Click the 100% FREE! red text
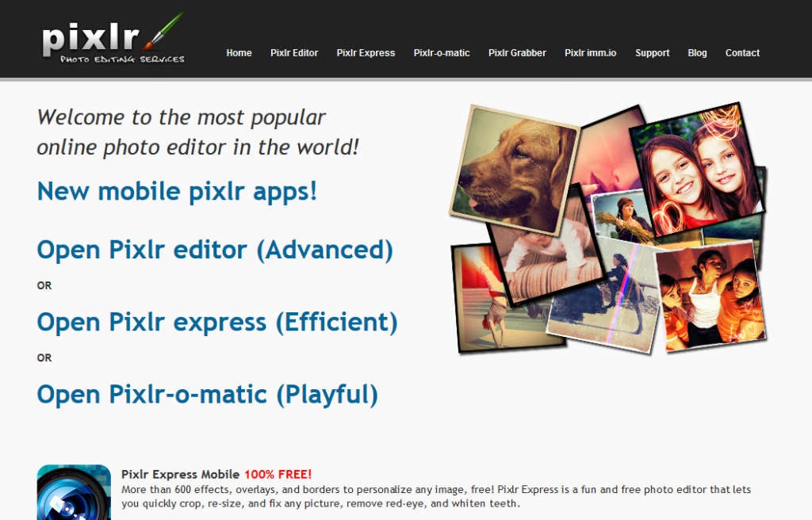 [278, 475]
